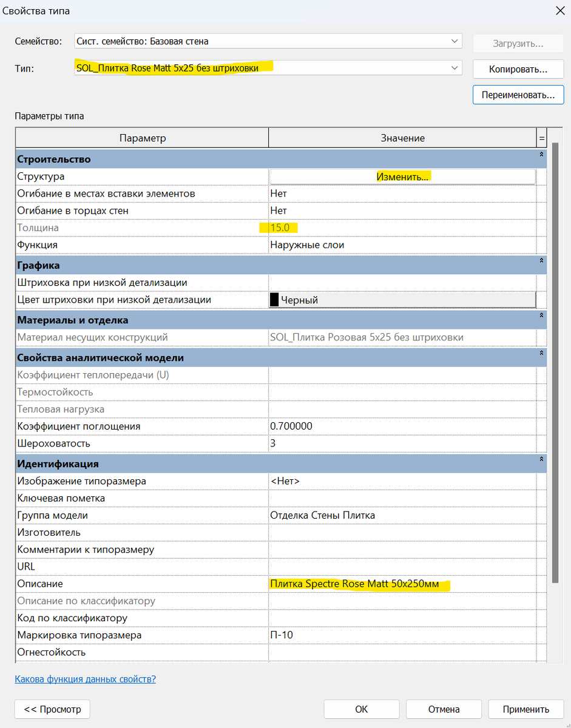The height and width of the screenshot is (728, 571).
Task: Click the empty Штриховка при низкой детализации value
Action: (x=402, y=283)
